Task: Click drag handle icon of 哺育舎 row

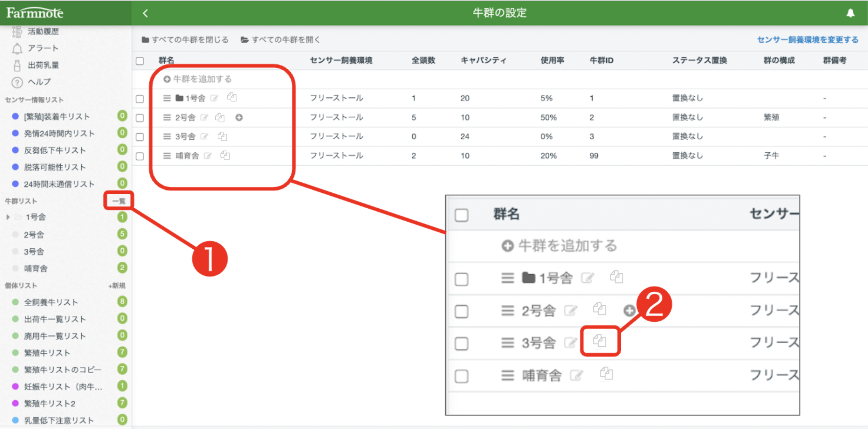Action: click(x=167, y=156)
